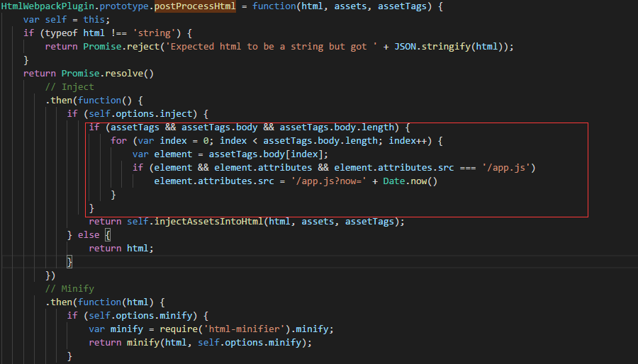Click the '/app.js?now=' string literal
The height and width of the screenshot is (364, 638).
click(329, 181)
